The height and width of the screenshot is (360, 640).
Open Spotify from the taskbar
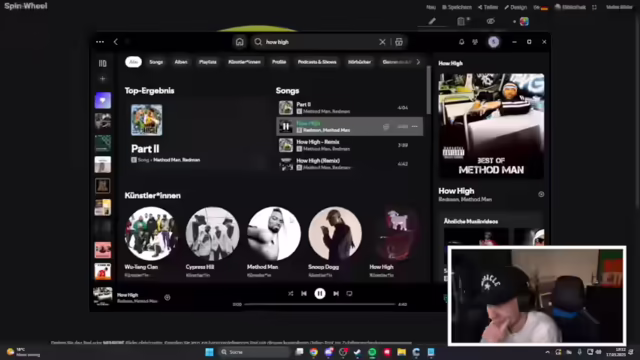[372, 352]
